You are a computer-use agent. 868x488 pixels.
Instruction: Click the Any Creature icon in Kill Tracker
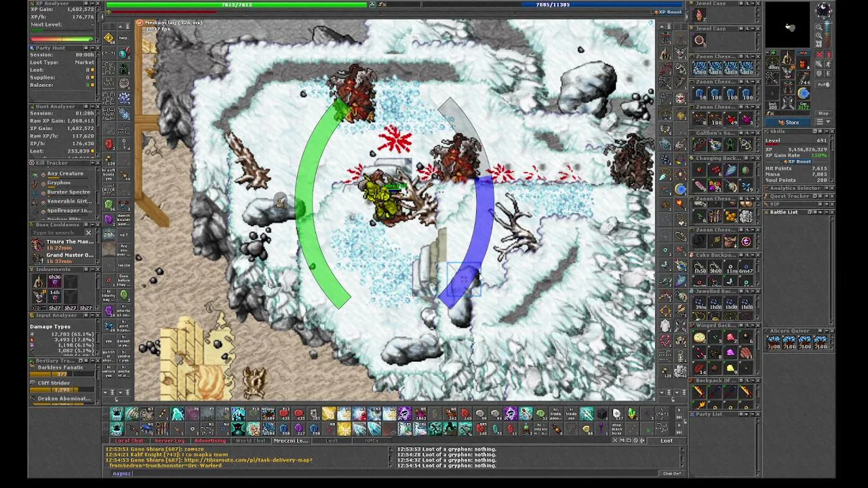coord(35,174)
